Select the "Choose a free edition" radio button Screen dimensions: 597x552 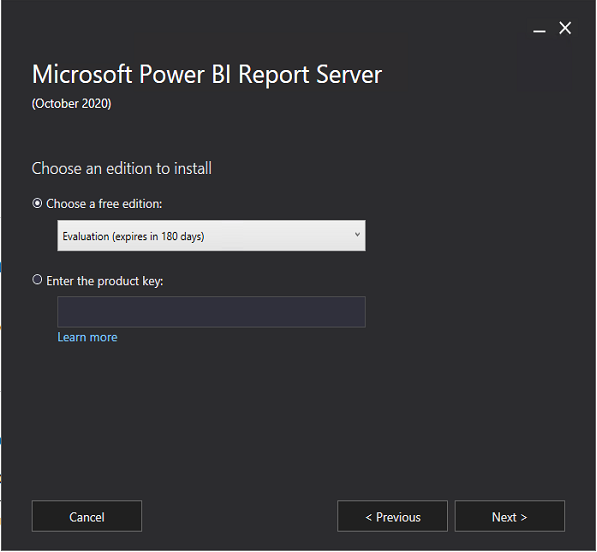[x=37, y=203]
